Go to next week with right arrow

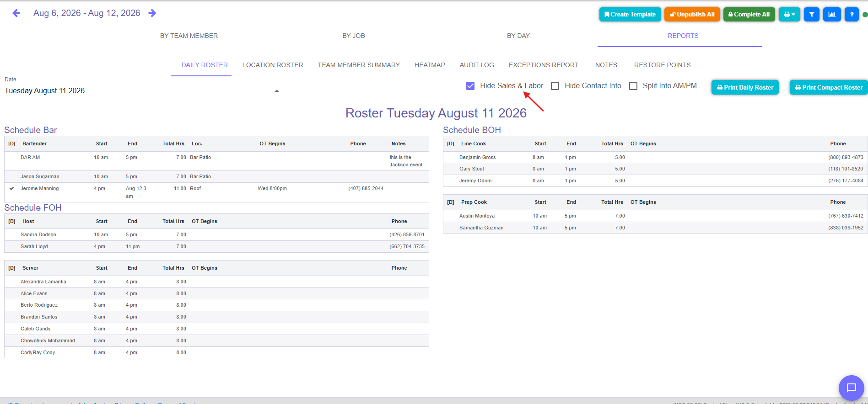(152, 13)
